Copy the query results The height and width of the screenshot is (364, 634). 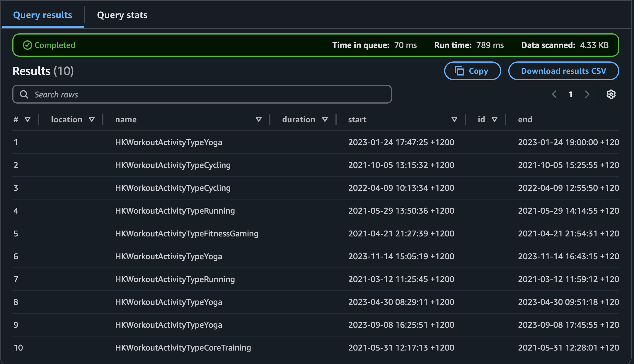(x=472, y=71)
